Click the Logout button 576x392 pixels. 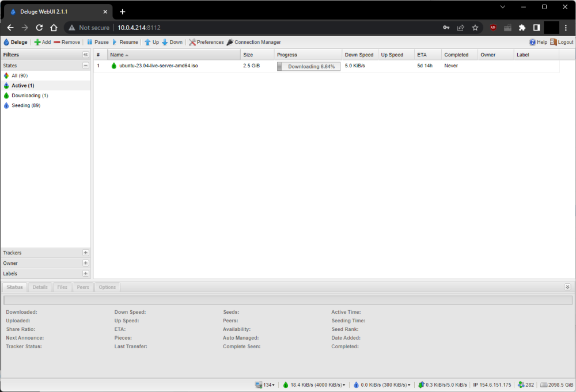pos(561,42)
